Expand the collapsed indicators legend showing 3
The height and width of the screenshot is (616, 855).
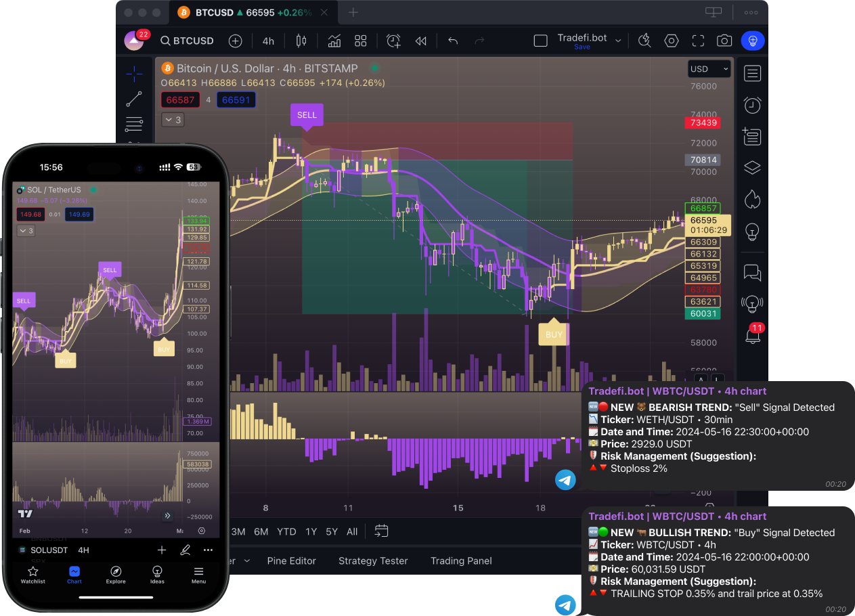tap(173, 120)
